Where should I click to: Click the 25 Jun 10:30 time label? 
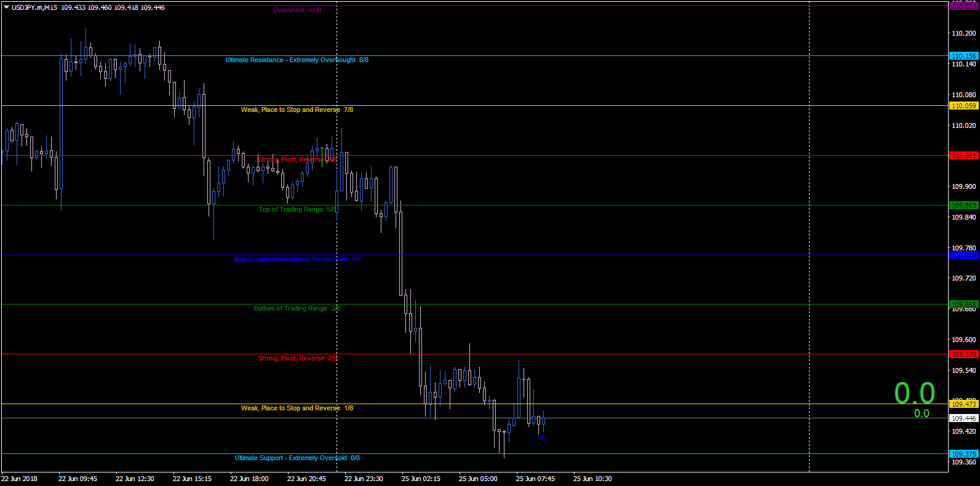coord(592,479)
